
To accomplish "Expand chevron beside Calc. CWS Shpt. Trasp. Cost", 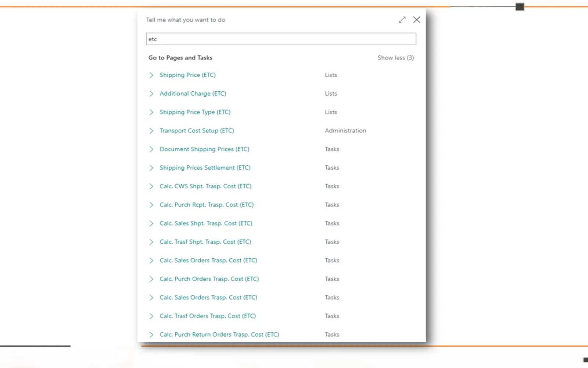I will pos(151,186).
